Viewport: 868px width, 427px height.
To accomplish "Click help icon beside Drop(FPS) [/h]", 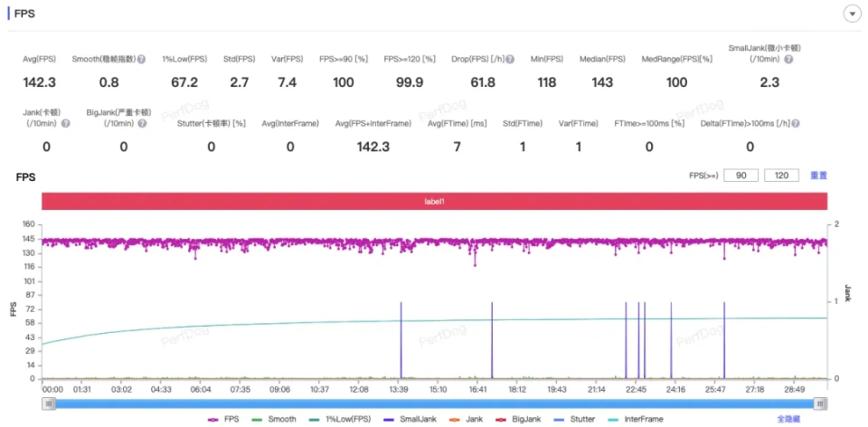I will [510, 60].
